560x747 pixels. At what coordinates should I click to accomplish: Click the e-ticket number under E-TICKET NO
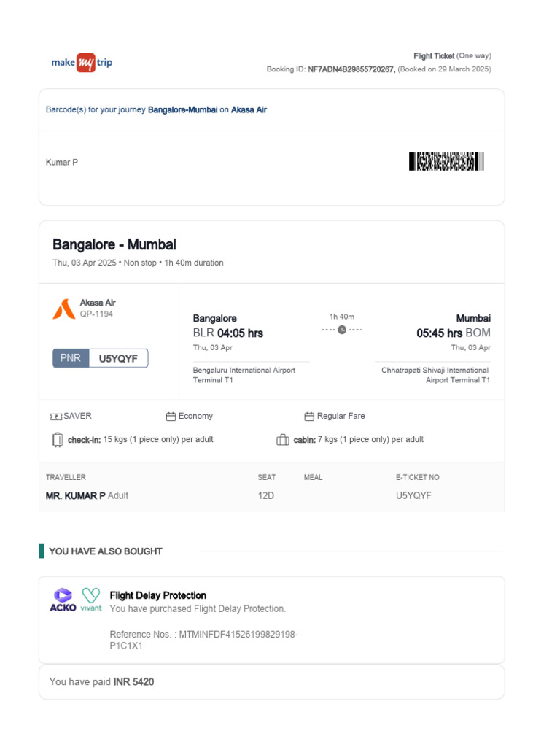(413, 495)
